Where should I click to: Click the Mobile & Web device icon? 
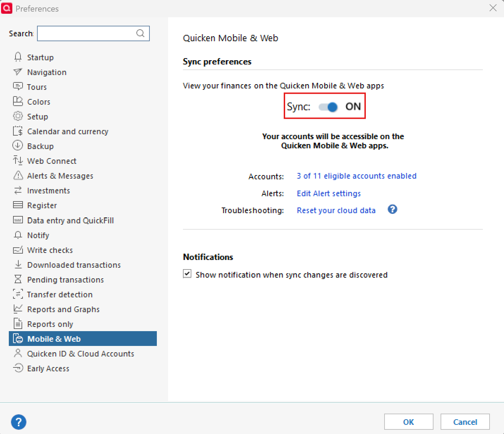18,338
